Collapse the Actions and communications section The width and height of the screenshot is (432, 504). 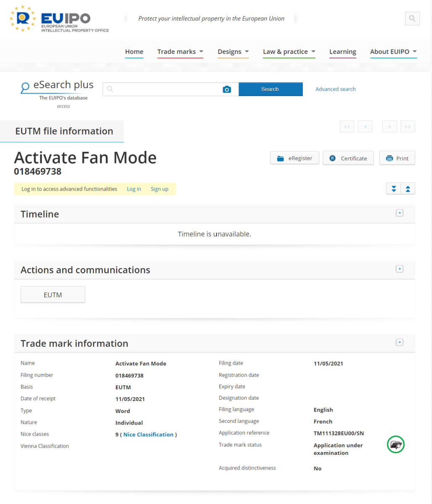(400, 269)
